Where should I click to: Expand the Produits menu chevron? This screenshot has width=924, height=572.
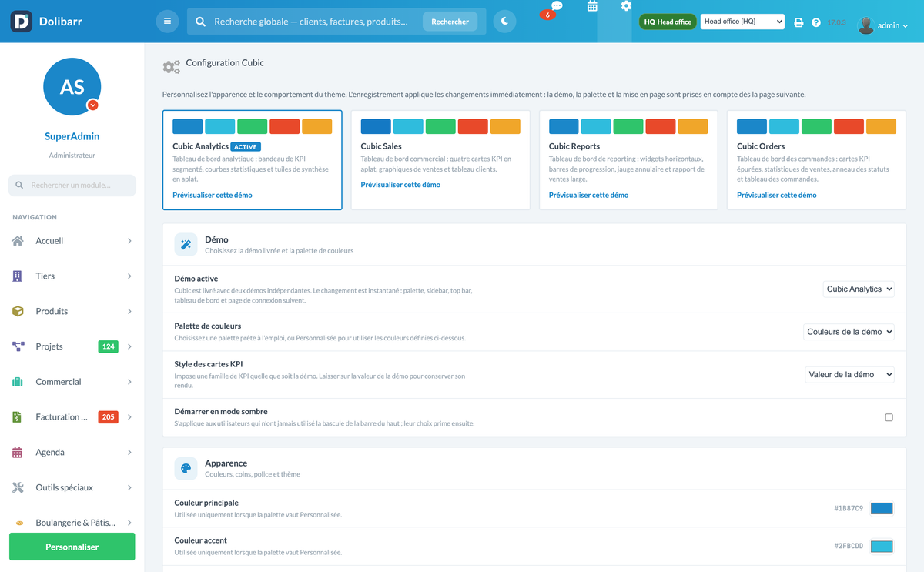(x=129, y=312)
